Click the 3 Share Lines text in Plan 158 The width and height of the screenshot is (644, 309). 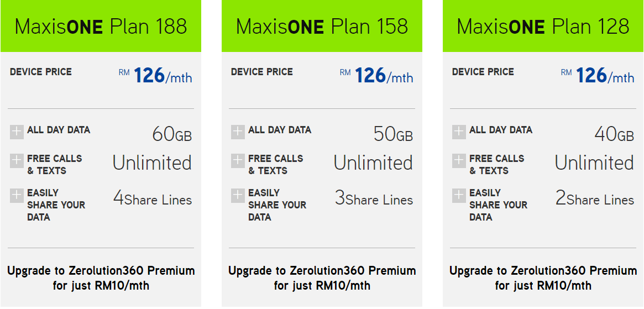(x=374, y=198)
